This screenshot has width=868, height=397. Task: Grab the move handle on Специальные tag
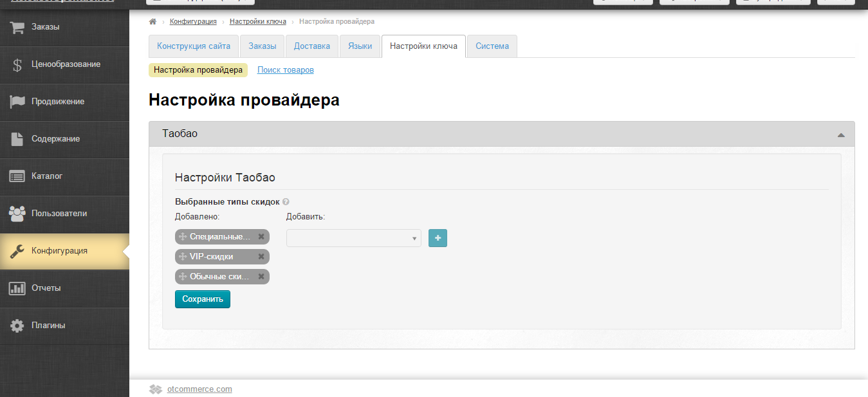(183, 237)
